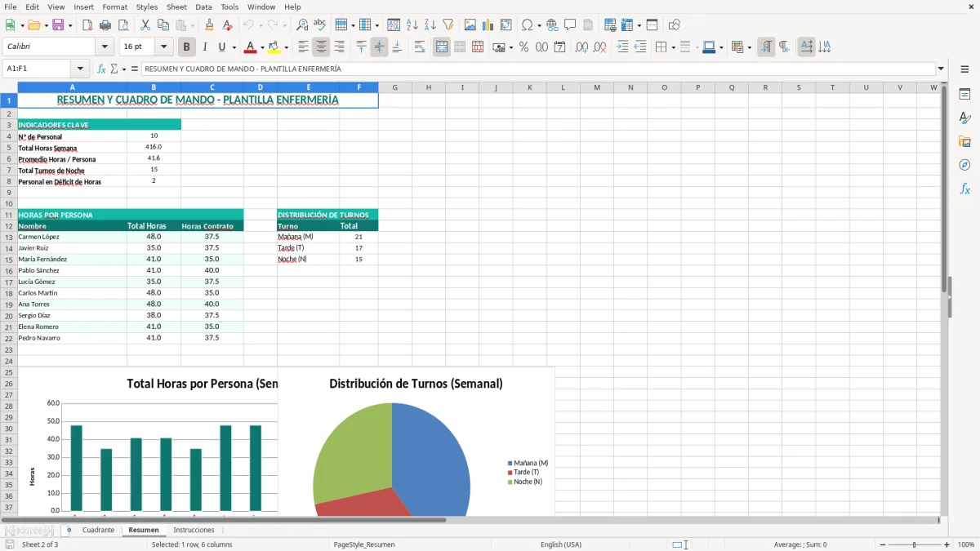This screenshot has width=980, height=551.
Task: Open the Sheet menu
Action: [x=176, y=7]
